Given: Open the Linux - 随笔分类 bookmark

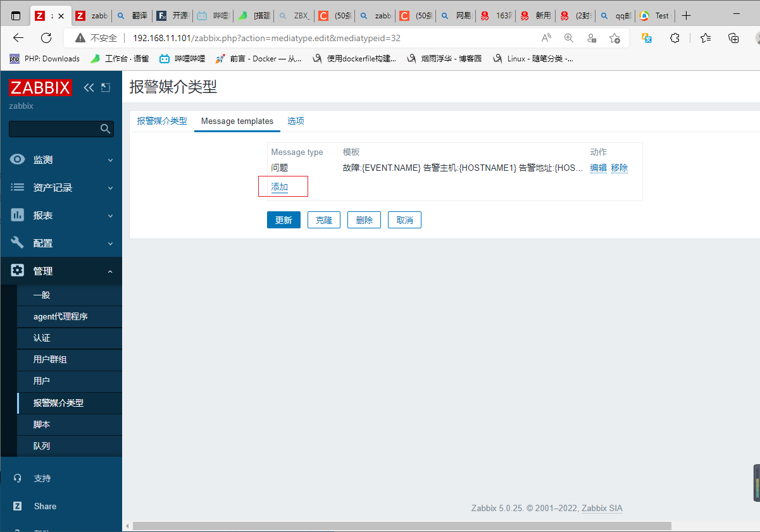Looking at the screenshot, I should click(533, 58).
